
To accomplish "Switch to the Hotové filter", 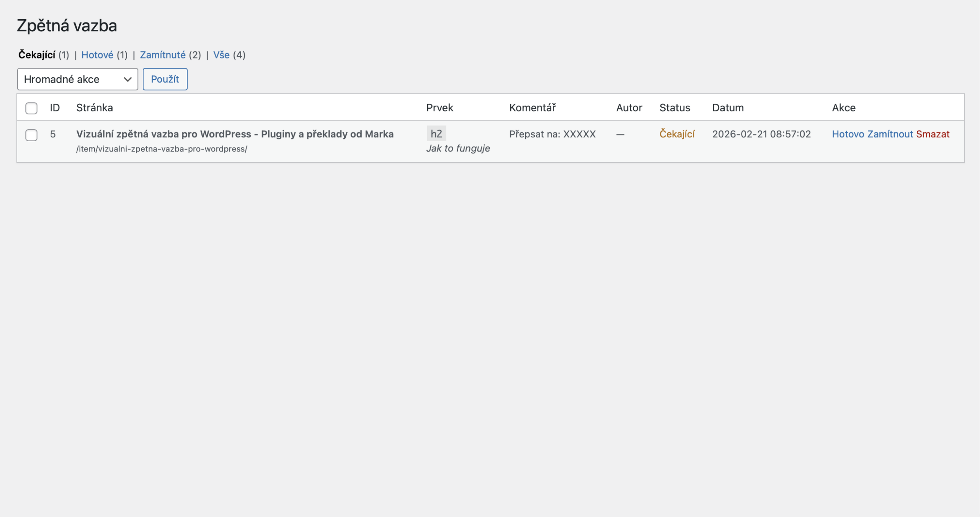I will (x=97, y=55).
